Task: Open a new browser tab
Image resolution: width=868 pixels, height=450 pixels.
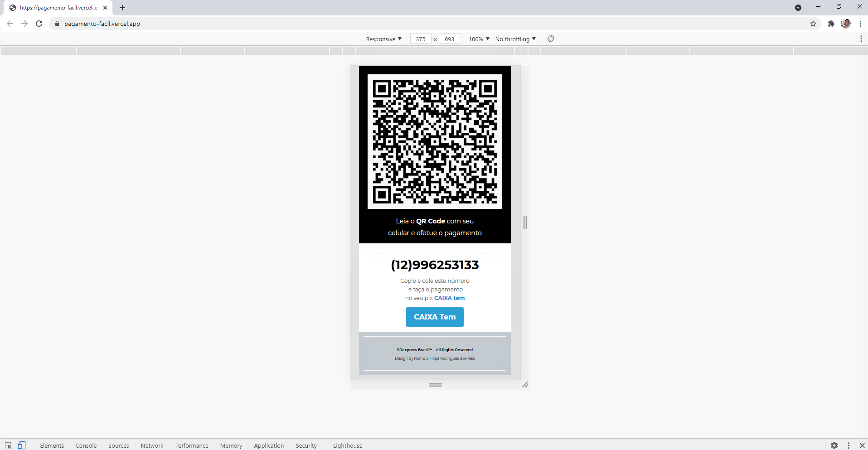Action: click(x=122, y=8)
